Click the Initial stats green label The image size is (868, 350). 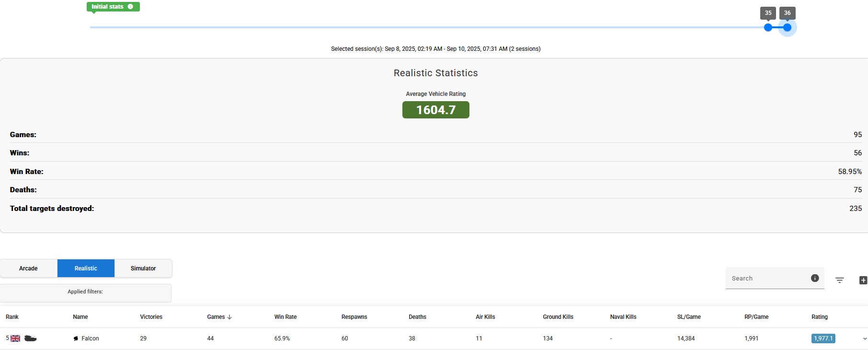pos(107,7)
